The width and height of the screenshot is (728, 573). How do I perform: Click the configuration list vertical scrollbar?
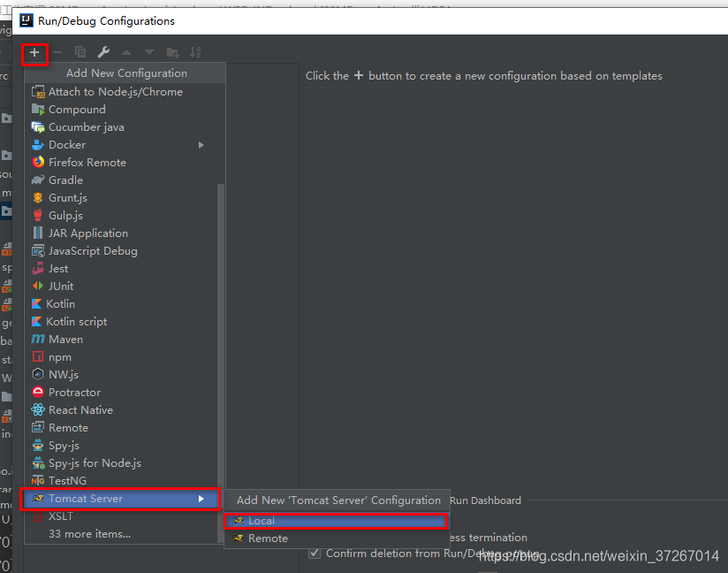coord(221,363)
